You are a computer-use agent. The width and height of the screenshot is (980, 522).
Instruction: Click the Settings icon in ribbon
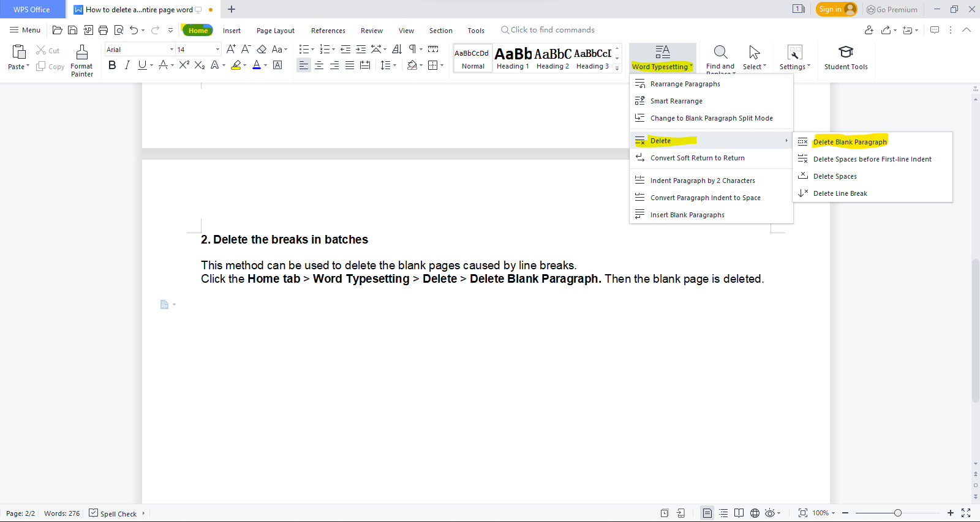(794, 52)
